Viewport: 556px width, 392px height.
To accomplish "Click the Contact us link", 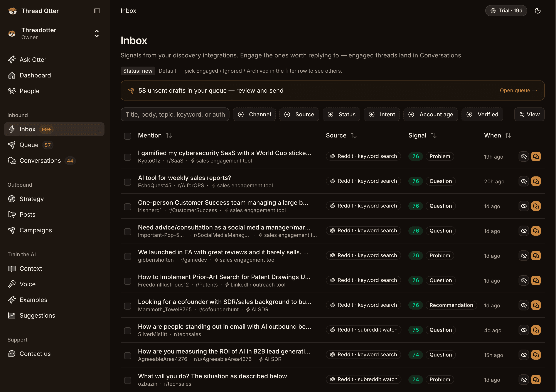I will tap(54, 354).
